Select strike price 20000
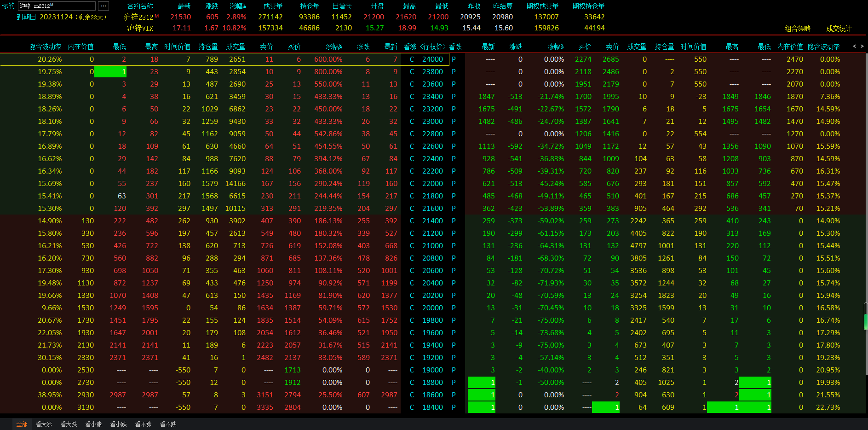The image size is (868, 430). (x=432, y=308)
